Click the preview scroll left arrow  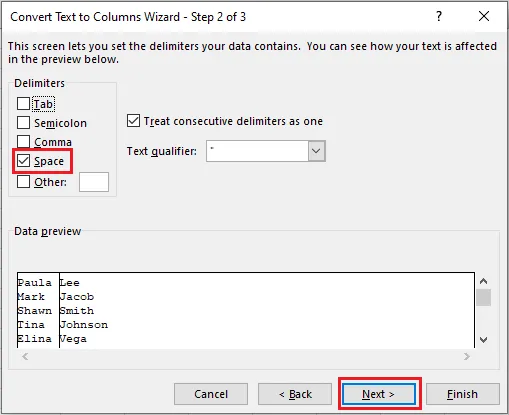(x=25, y=357)
